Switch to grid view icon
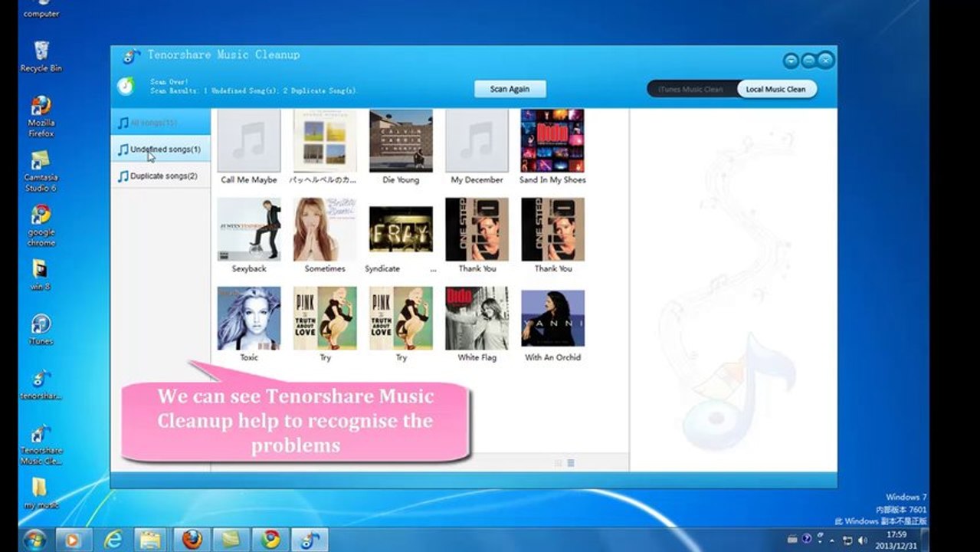Image resolution: width=980 pixels, height=552 pixels. pos(558,463)
